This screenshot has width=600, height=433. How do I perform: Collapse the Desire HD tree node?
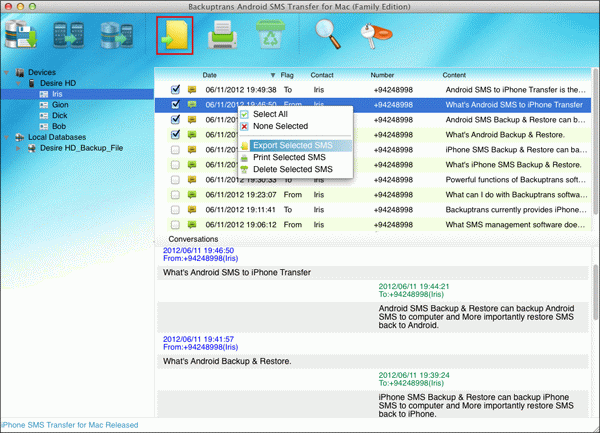[x=18, y=83]
